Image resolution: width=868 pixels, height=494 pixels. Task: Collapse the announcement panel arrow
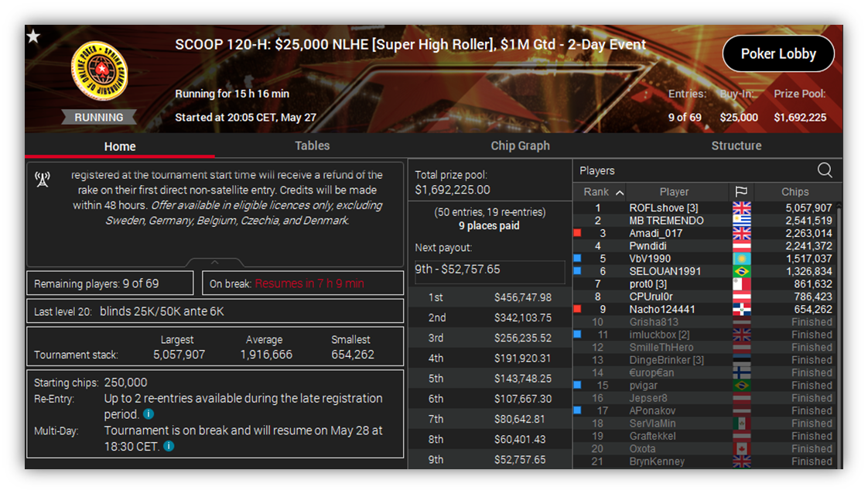point(215,262)
